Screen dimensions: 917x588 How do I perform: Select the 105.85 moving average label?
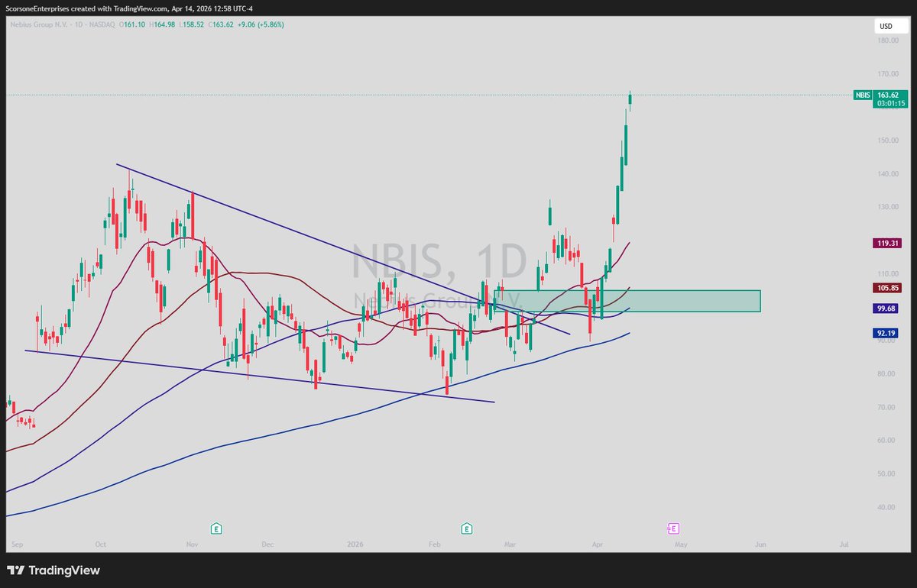[886, 288]
